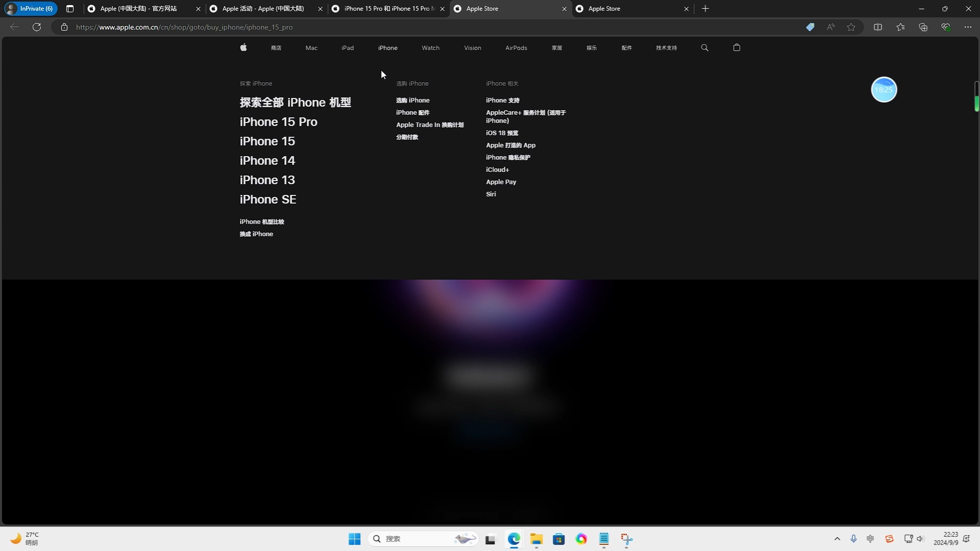
Task: Click the microphone tray icon
Action: tap(853, 539)
